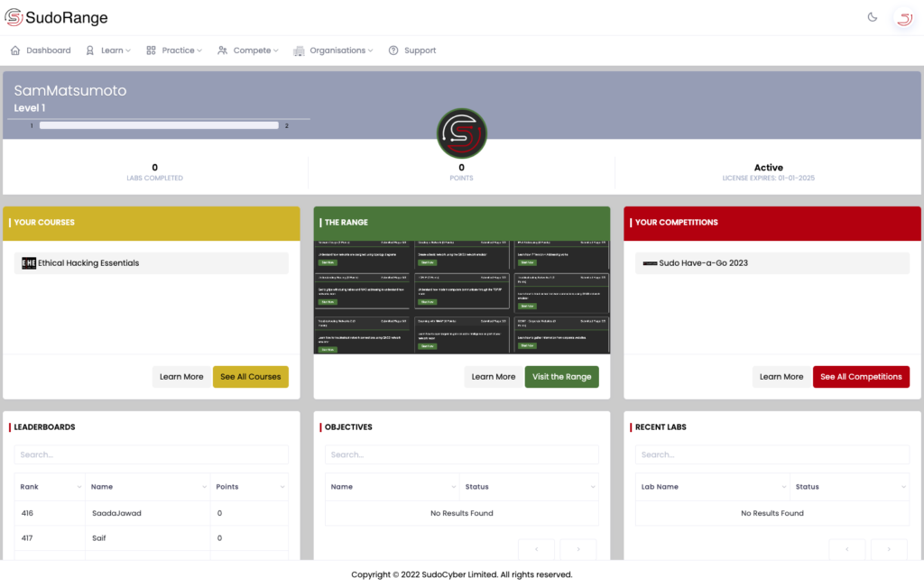Click The Range header
Screen dimensions: 924x587
[461, 223]
